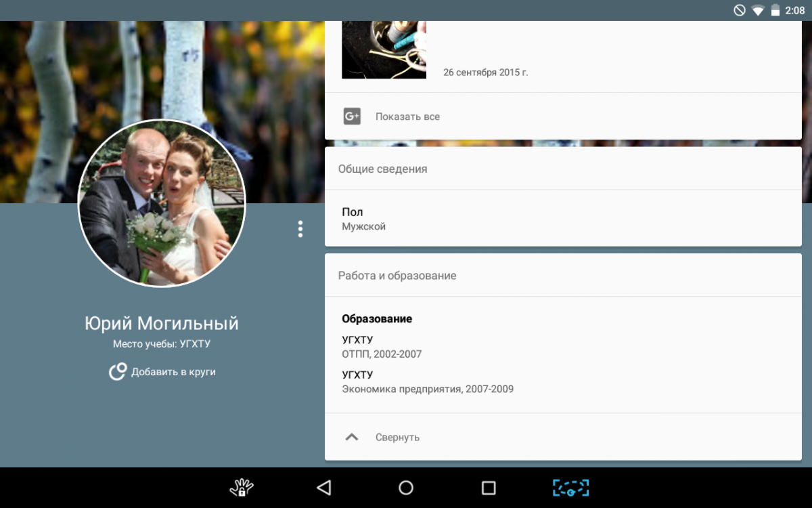Screen dimensions: 812x508
Task: Tap the Образование heading
Action: click(377, 318)
